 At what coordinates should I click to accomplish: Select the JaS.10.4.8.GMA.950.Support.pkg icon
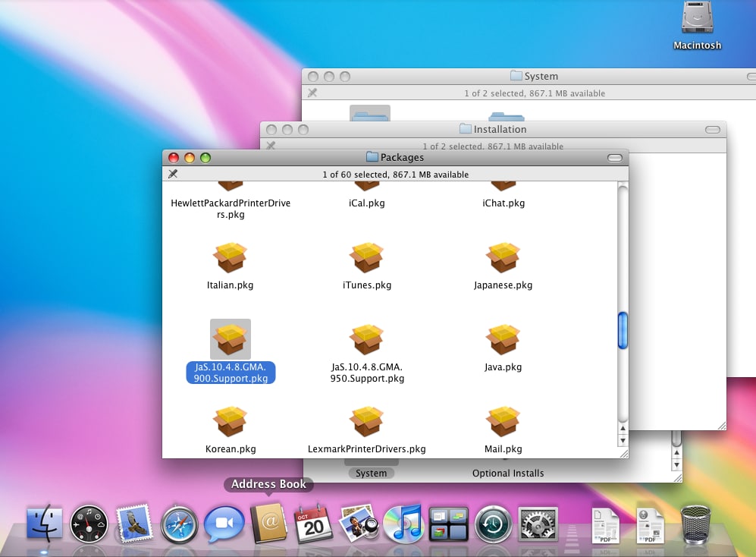click(x=366, y=339)
